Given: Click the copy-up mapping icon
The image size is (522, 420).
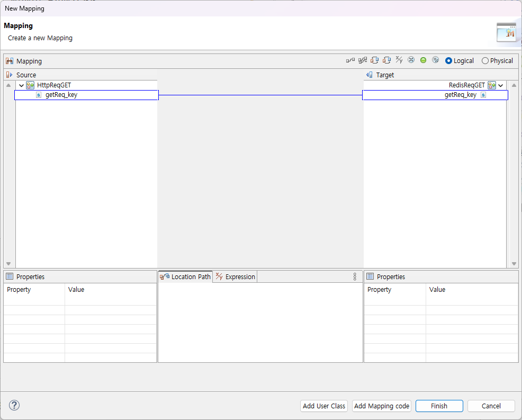Looking at the screenshot, I should coord(386,60).
